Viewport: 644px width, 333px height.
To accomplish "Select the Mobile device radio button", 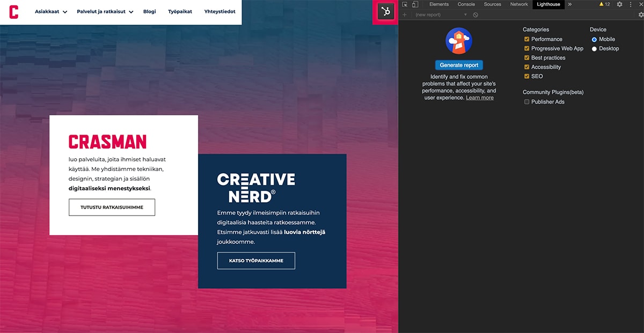I will 594,39.
